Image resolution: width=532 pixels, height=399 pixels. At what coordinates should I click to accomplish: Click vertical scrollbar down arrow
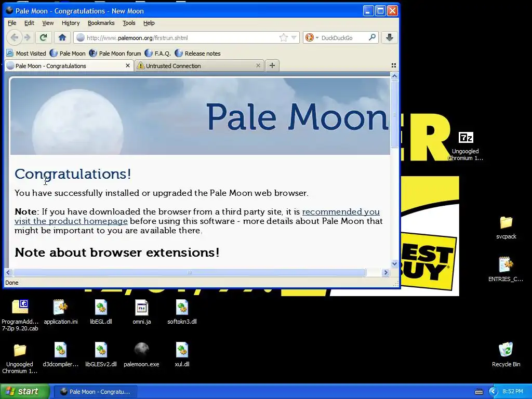(394, 263)
